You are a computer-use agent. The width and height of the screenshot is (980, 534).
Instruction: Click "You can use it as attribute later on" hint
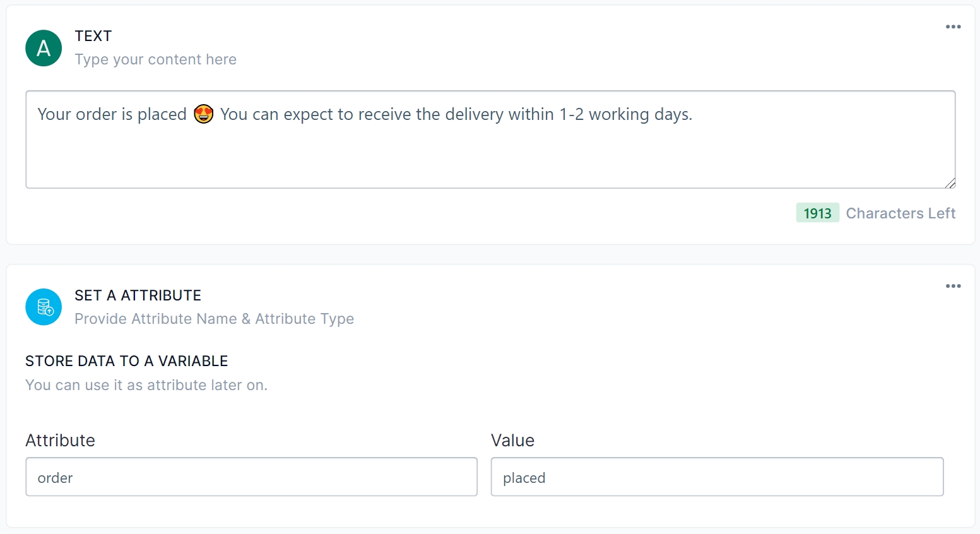[x=146, y=385]
